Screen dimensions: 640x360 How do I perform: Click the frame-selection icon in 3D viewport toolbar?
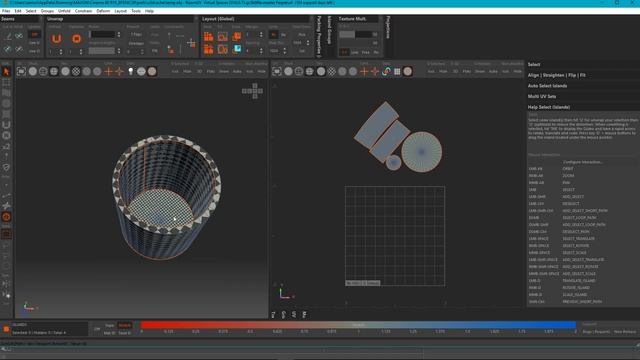pos(21,71)
